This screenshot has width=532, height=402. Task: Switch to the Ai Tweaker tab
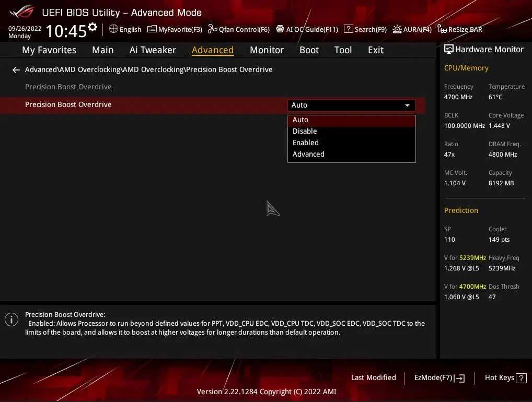(153, 50)
